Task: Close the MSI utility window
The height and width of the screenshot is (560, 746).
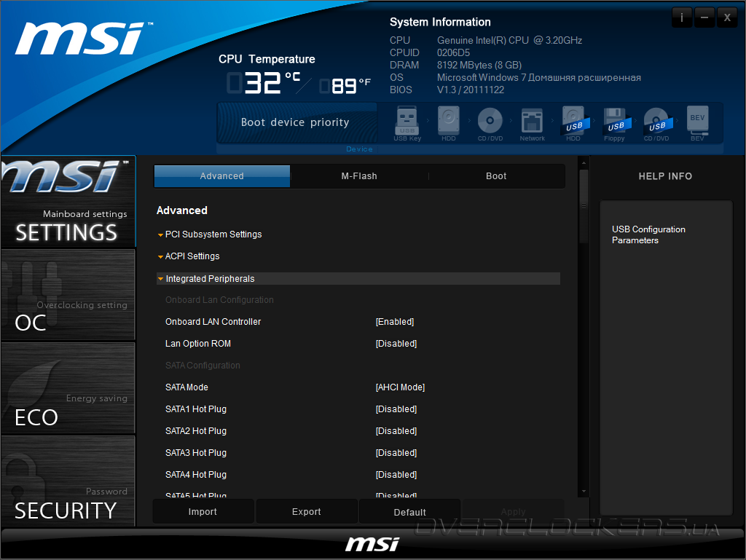Action: point(727,18)
